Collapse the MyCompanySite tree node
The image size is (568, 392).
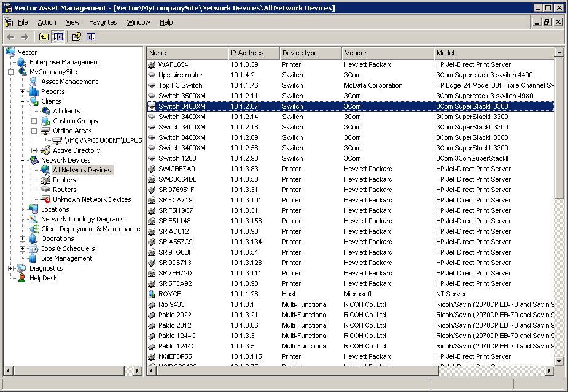[10, 72]
